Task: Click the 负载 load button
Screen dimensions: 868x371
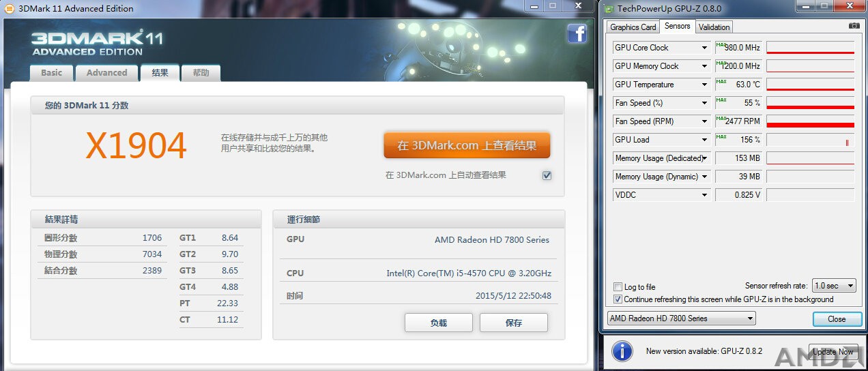Action: [x=438, y=323]
